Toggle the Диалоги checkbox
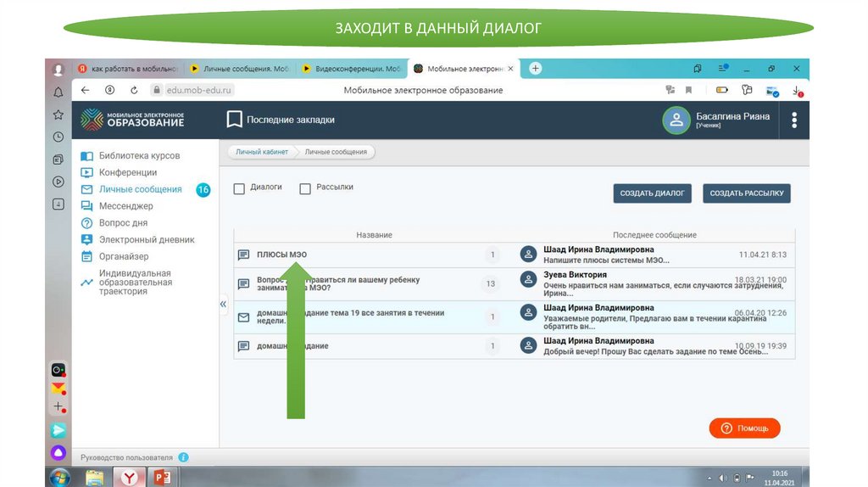Screen dimensions: 868x487 [239, 189]
